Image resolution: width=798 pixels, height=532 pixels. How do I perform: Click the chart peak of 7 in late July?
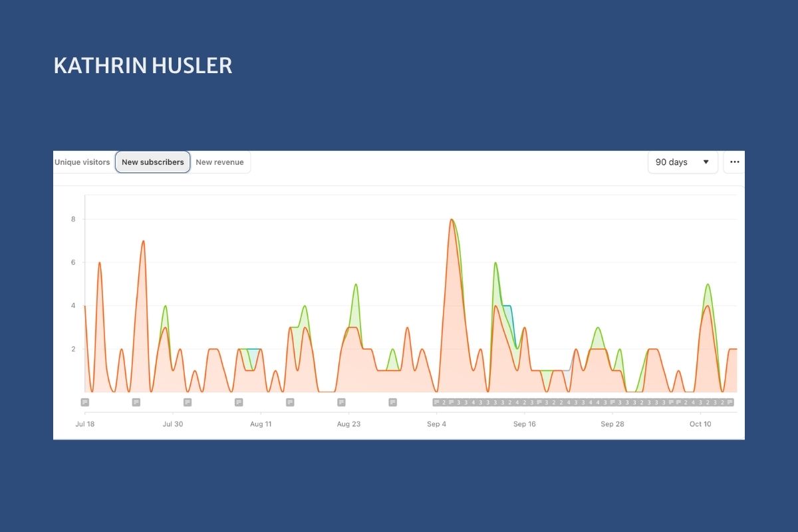coord(143,241)
